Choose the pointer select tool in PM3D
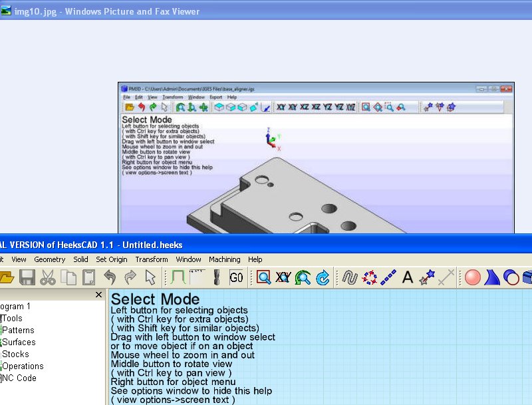The image size is (532, 405). [164, 107]
